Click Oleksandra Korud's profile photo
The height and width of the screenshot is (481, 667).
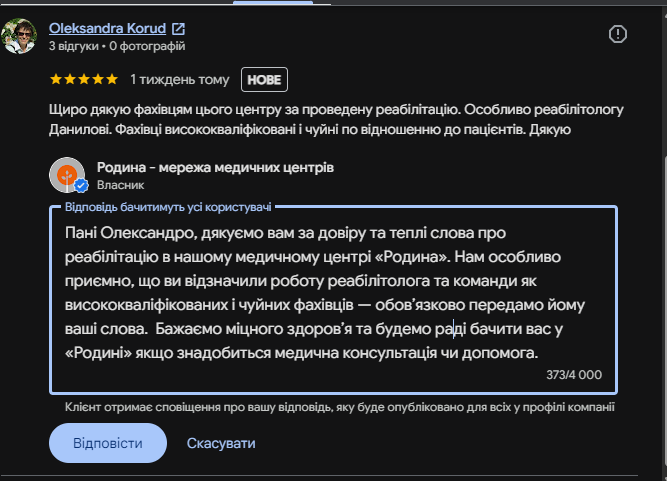point(19,36)
